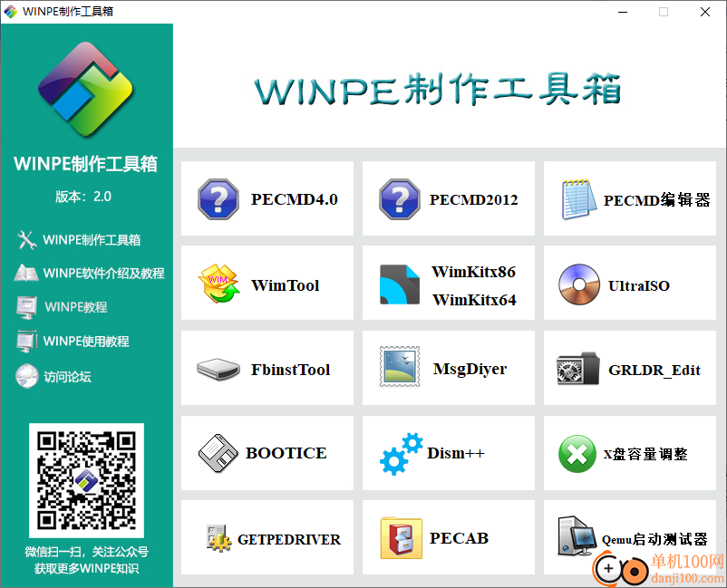
Task: Click the Dism++ blue gears icon
Action: [x=401, y=454]
